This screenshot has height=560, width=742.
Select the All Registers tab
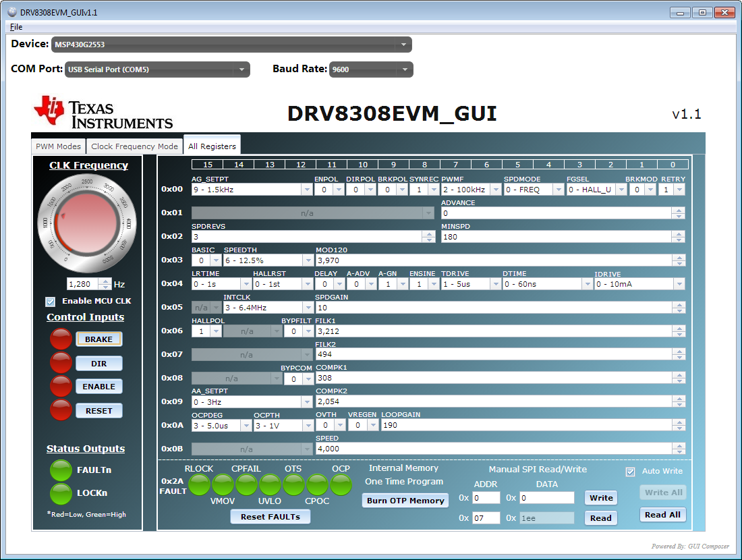point(212,146)
